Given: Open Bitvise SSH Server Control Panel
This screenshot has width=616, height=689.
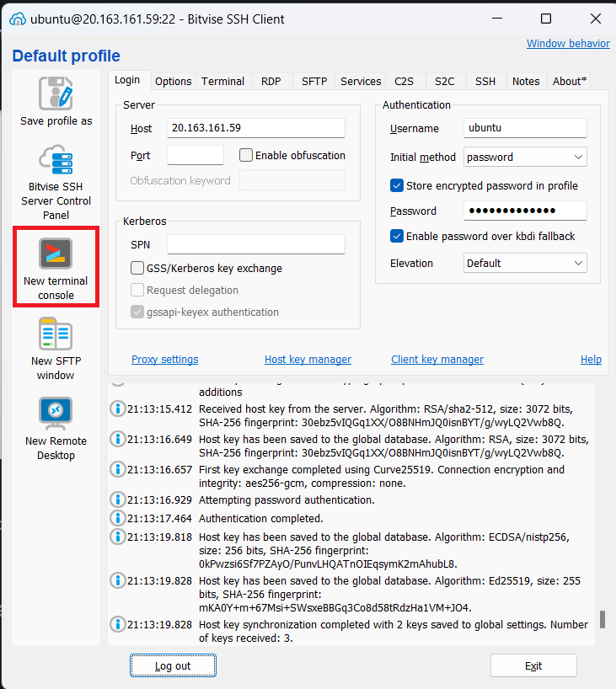Looking at the screenshot, I should (56, 160).
